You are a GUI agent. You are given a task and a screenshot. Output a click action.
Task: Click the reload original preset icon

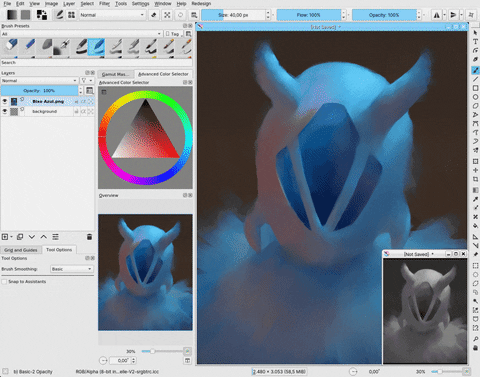click(x=180, y=15)
